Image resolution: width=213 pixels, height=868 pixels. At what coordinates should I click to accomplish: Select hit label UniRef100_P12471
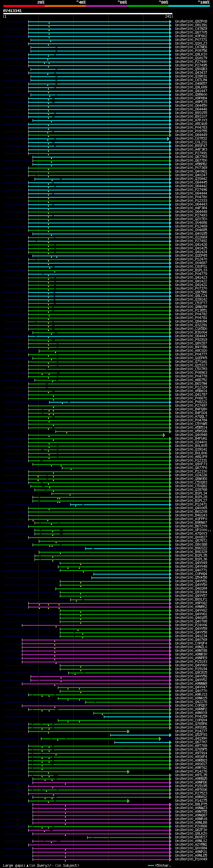coord(191,505)
